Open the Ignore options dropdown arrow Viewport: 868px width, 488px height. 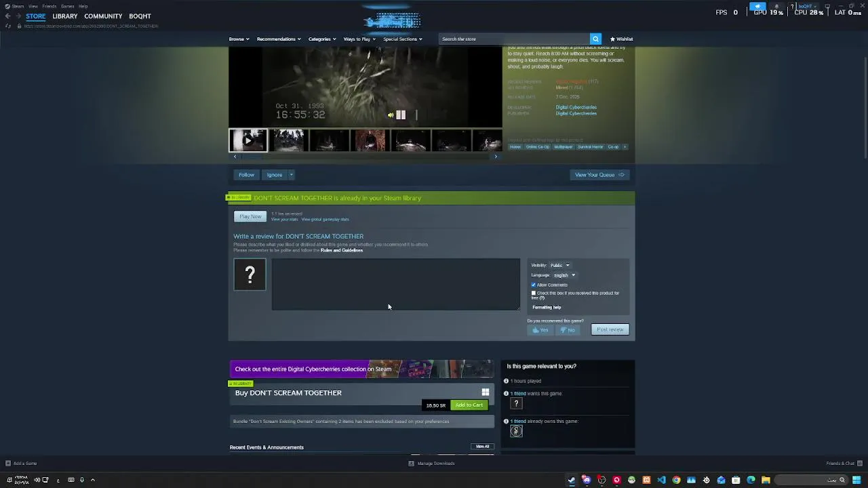292,175
